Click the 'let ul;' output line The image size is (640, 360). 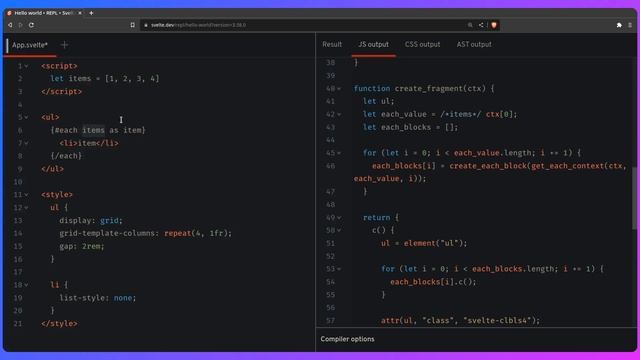coord(378,101)
